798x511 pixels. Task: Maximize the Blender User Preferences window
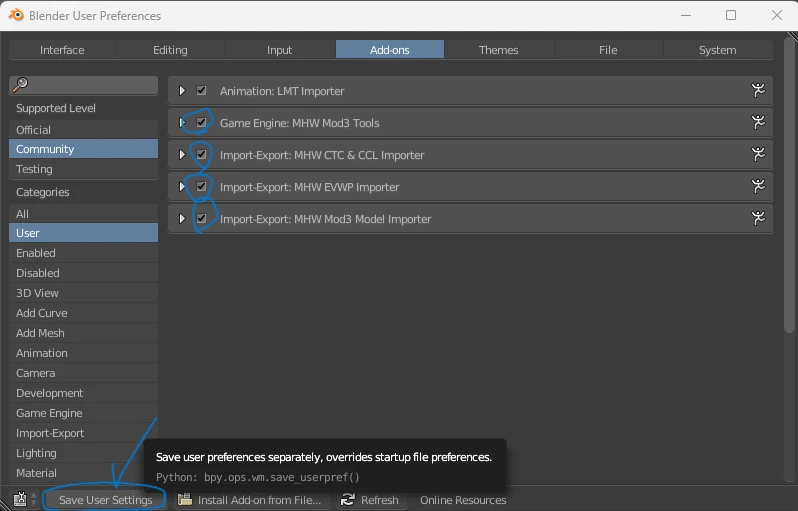pos(731,15)
